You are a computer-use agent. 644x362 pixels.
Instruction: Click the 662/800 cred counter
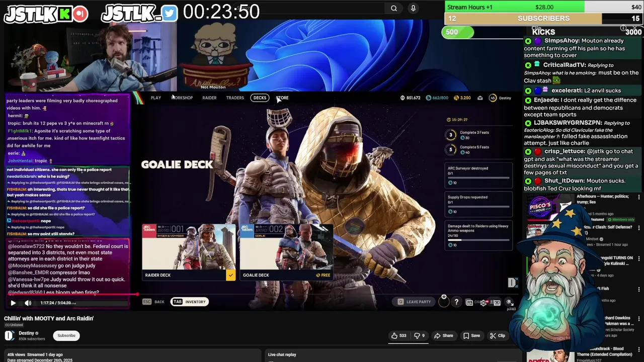(437, 98)
